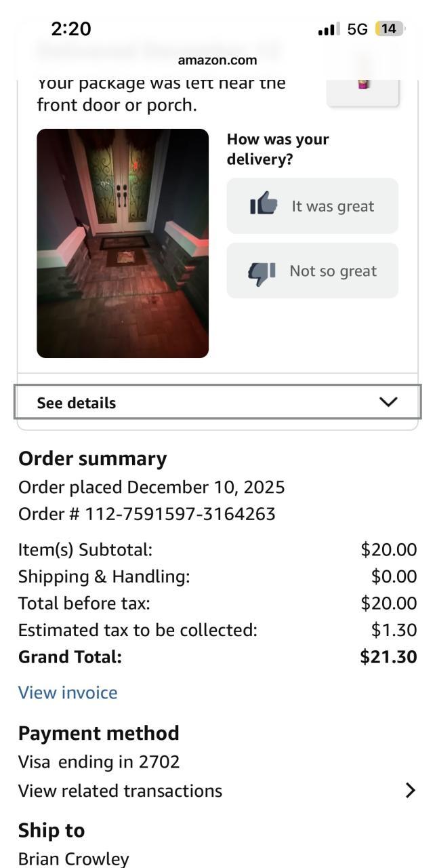Open the product thumbnail at top right
435x868 pixels.
coord(363,88)
